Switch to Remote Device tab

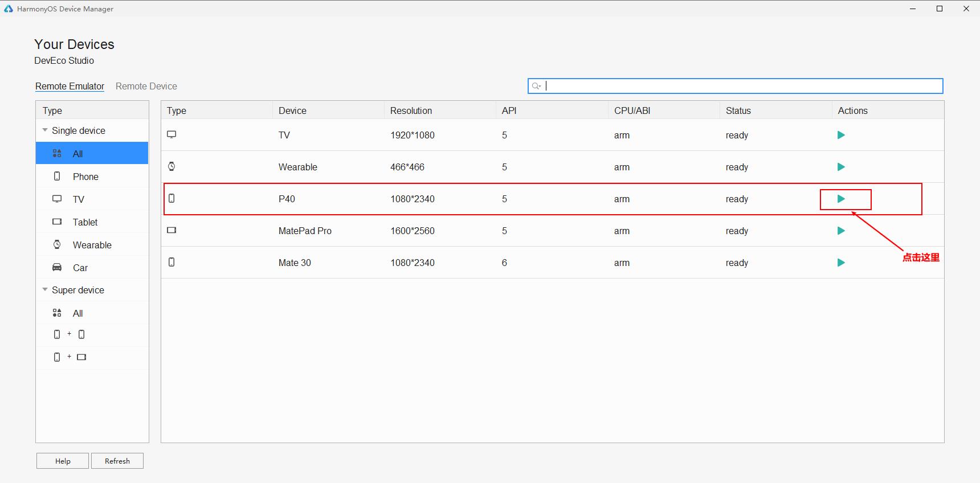[146, 86]
